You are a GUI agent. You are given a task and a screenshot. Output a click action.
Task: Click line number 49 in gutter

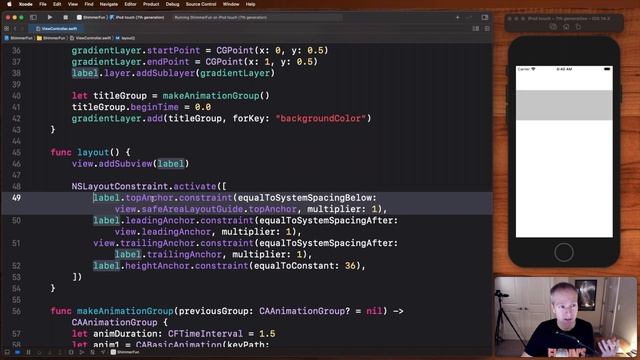pyautogui.click(x=16, y=198)
